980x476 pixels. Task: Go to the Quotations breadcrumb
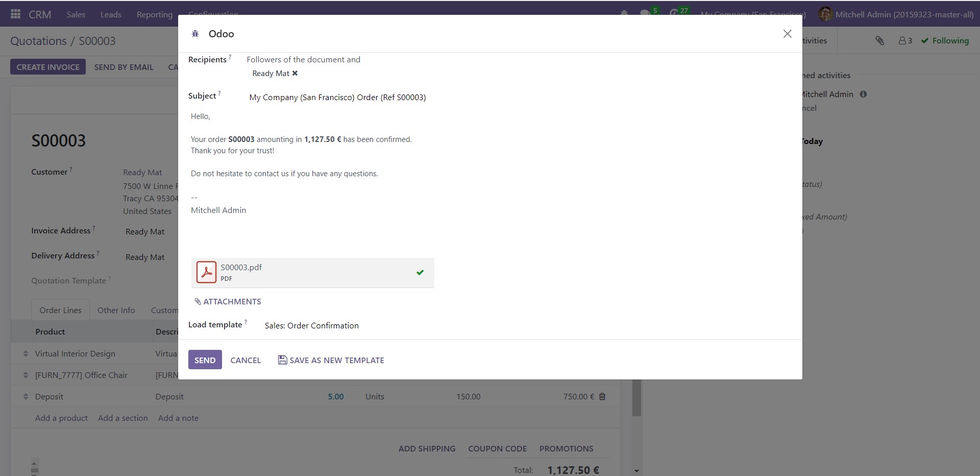click(x=38, y=41)
